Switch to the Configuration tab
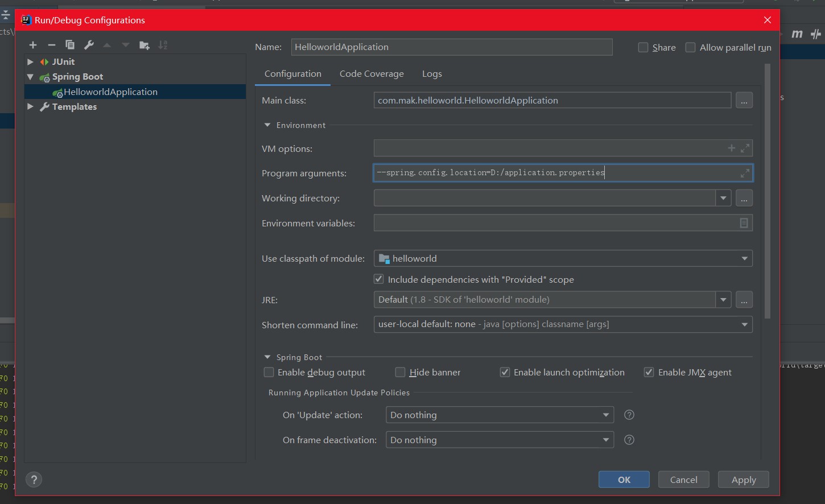Image resolution: width=825 pixels, height=504 pixels. (293, 74)
